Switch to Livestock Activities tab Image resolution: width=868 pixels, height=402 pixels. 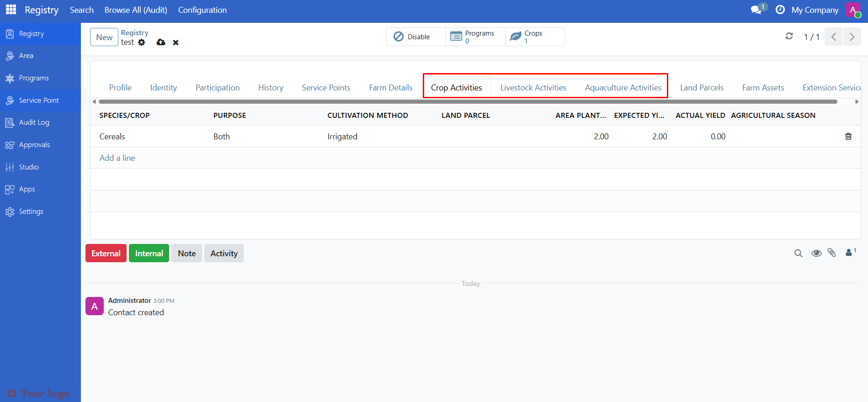[533, 88]
